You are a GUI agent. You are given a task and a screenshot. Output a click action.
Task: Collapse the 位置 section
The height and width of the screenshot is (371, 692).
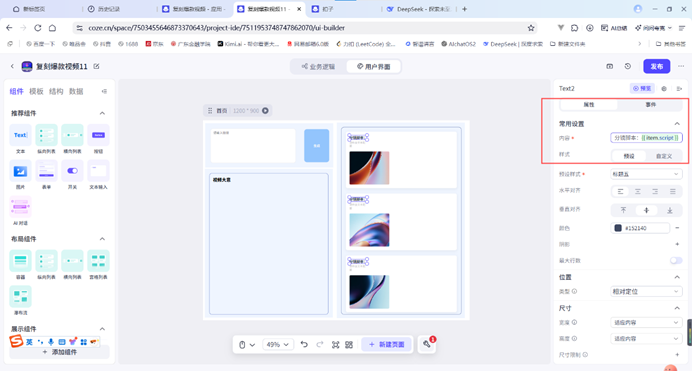(x=677, y=277)
